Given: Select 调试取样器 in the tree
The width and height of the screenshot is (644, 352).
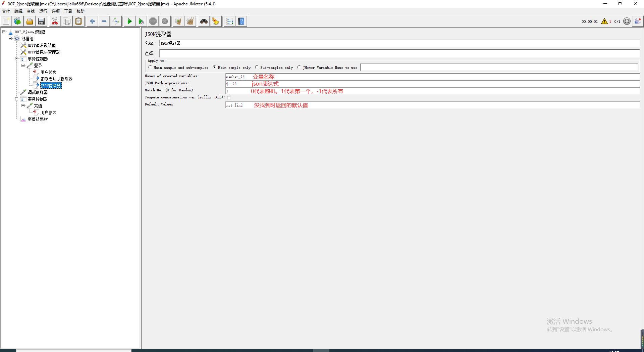Looking at the screenshot, I should pyautogui.click(x=38, y=92).
